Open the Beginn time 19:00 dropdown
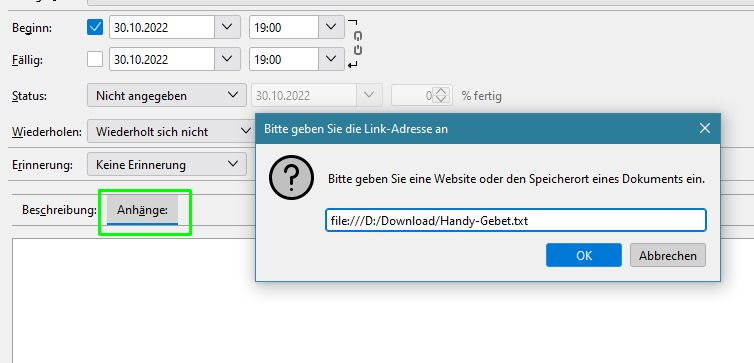 pos(331,27)
